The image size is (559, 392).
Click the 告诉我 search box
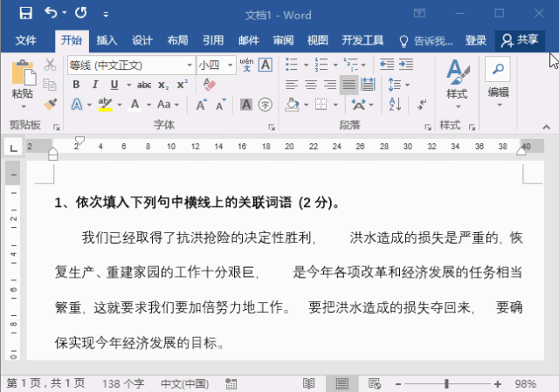point(426,41)
